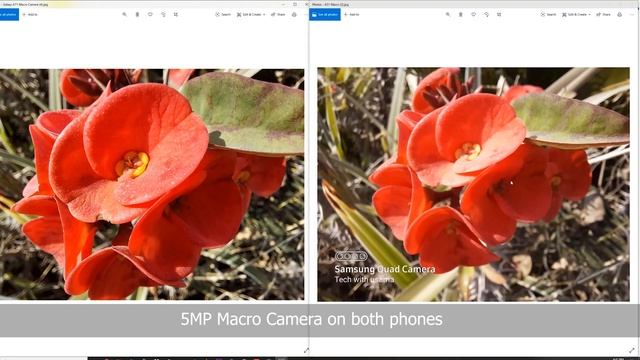Click rotate icon in left window
This screenshot has height=360, width=640.
pyautogui.click(x=163, y=14)
